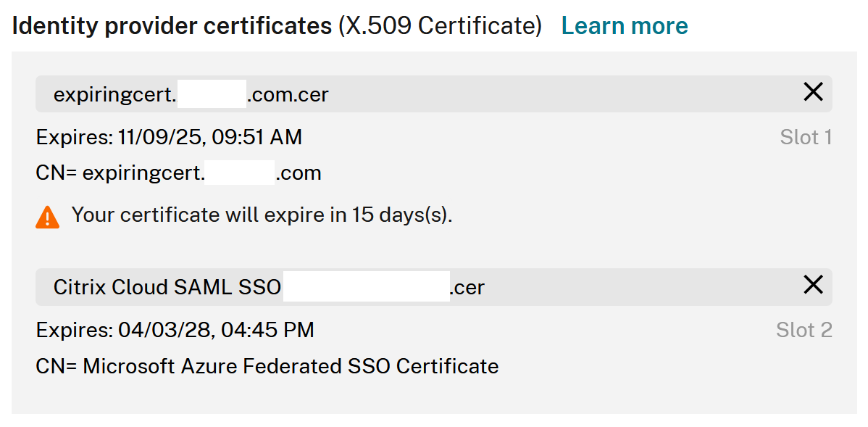Click the orange certificate expiration warning icon
Viewport: 868px width, 427px height.
[47, 215]
